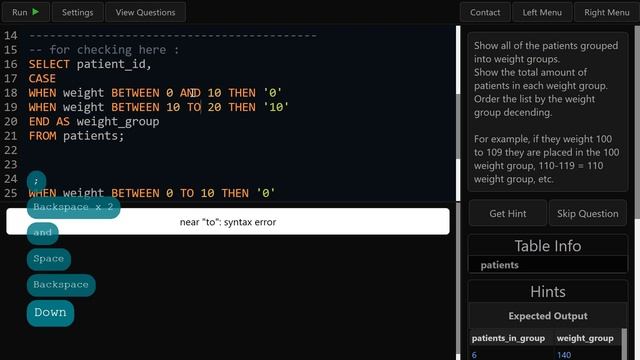Place cursor on empty line 22
Screen dimensions: 640x360
pyautogui.click(x=241, y=150)
